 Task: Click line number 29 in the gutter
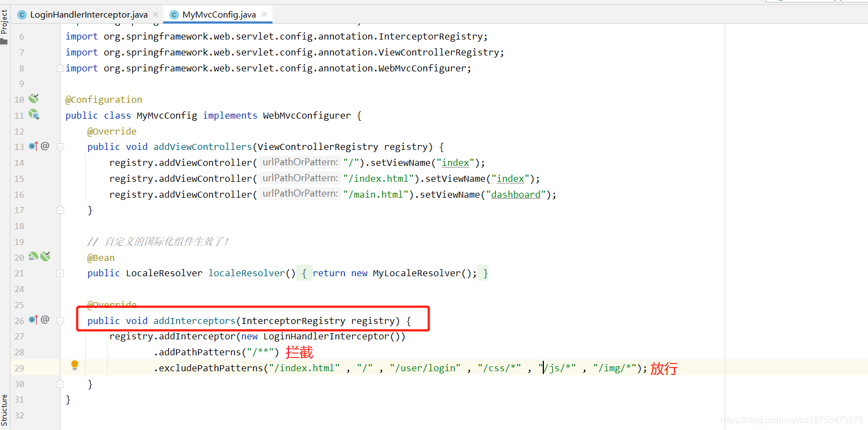pyautogui.click(x=19, y=368)
